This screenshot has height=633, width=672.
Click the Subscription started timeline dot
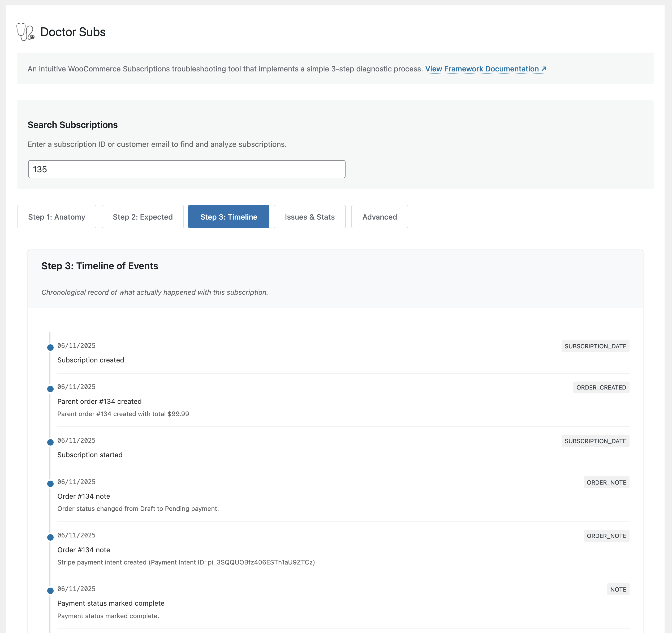[x=50, y=442]
